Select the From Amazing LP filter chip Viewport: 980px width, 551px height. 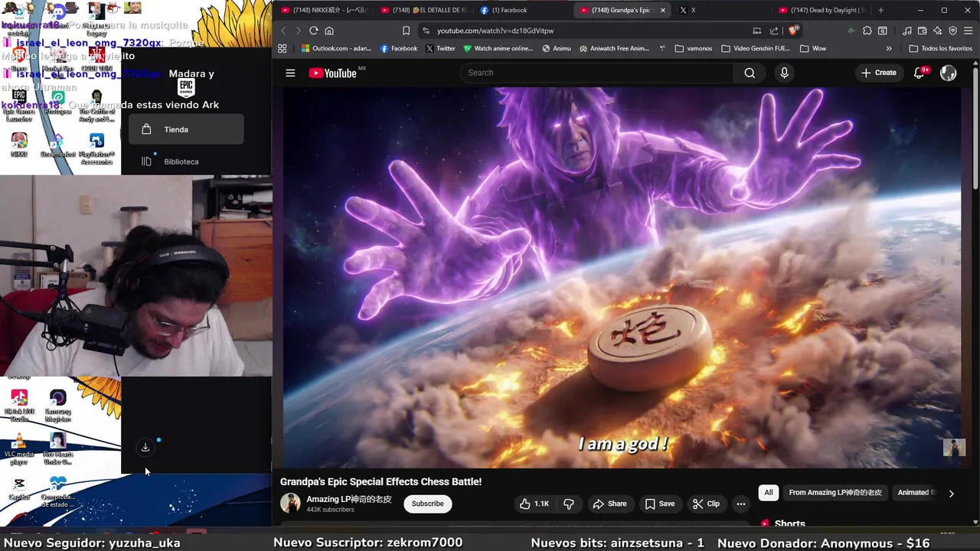pyautogui.click(x=835, y=493)
